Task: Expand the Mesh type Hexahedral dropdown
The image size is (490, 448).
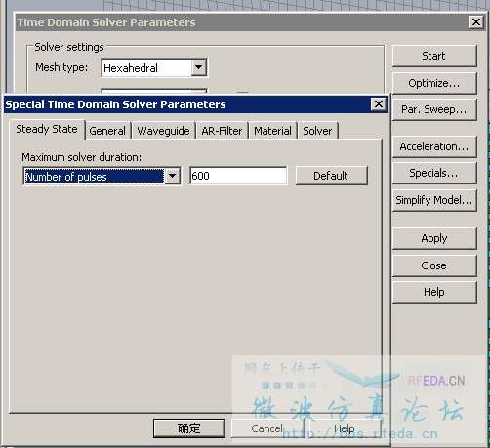Action: [x=198, y=67]
